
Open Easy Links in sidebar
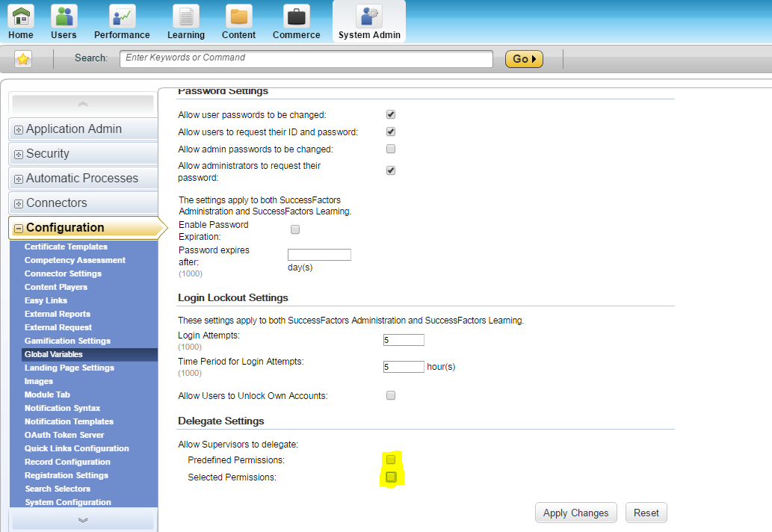pos(46,300)
